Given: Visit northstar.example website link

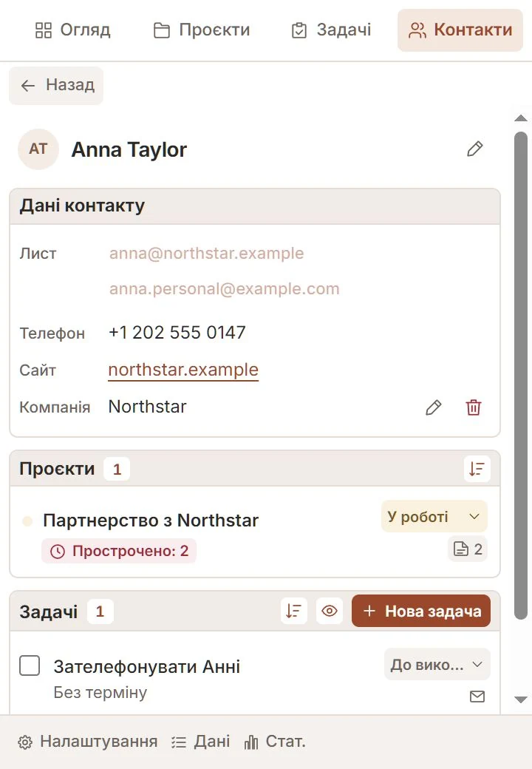Looking at the screenshot, I should click(x=183, y=369).
